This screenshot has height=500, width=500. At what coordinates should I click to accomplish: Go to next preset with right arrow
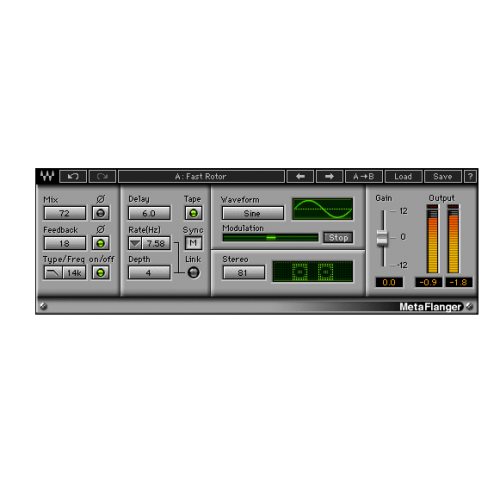(329, 176)
